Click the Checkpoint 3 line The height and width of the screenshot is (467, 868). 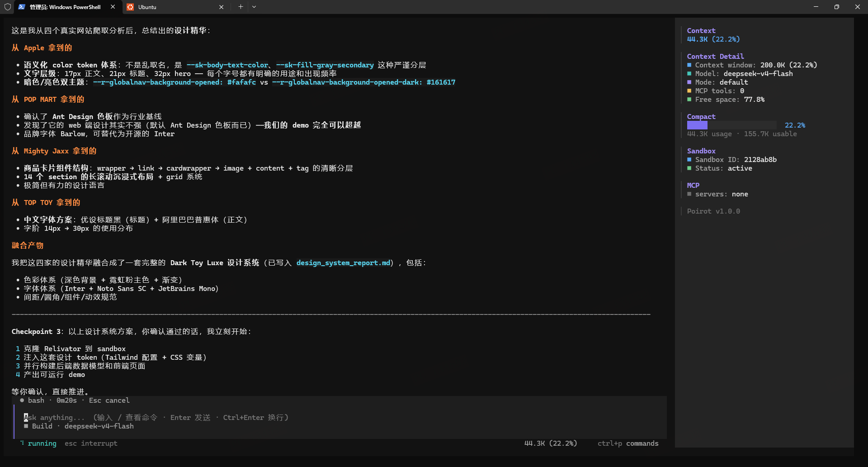132,332
